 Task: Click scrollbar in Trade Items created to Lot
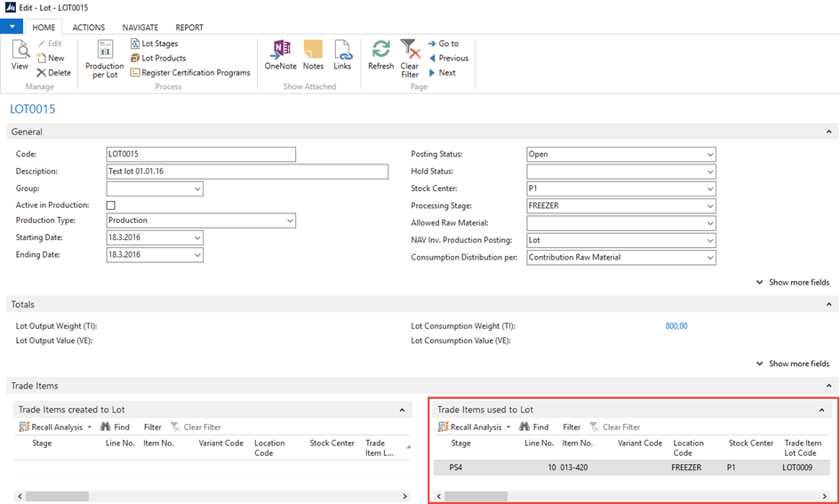pyautogui.click(x=57, y=497)
